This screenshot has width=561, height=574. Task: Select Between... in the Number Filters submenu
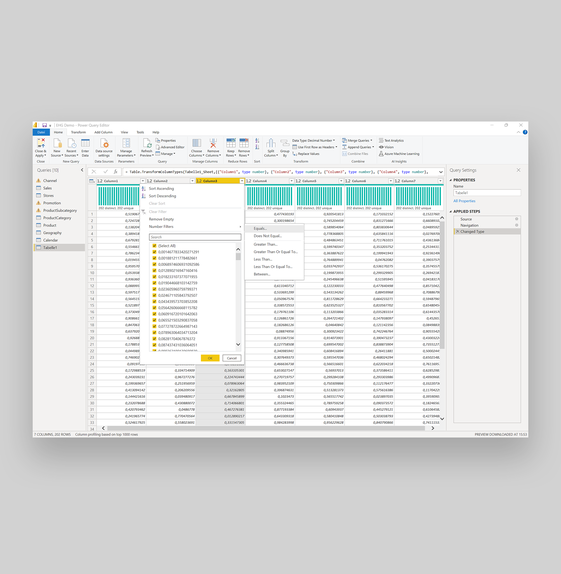[x=261, y=274]
